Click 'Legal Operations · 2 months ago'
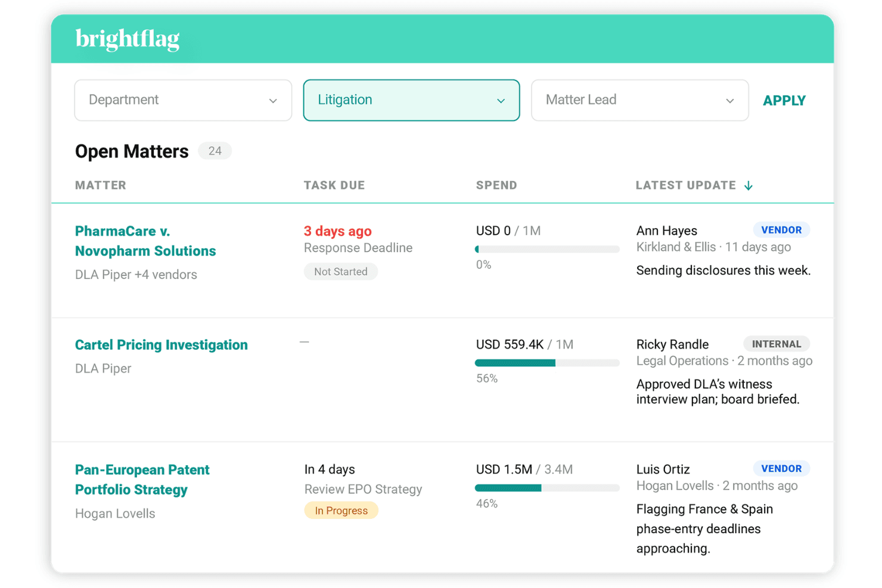 coord(725,361)
